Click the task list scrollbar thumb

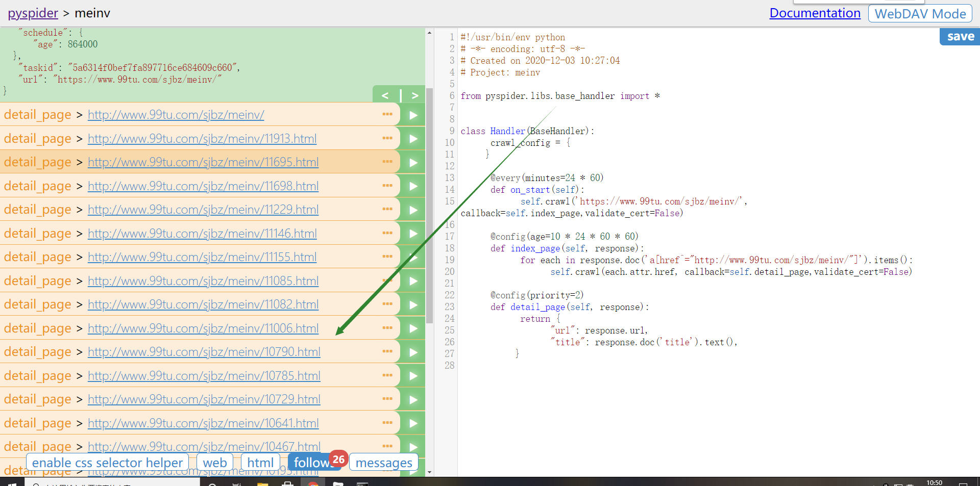429,206
